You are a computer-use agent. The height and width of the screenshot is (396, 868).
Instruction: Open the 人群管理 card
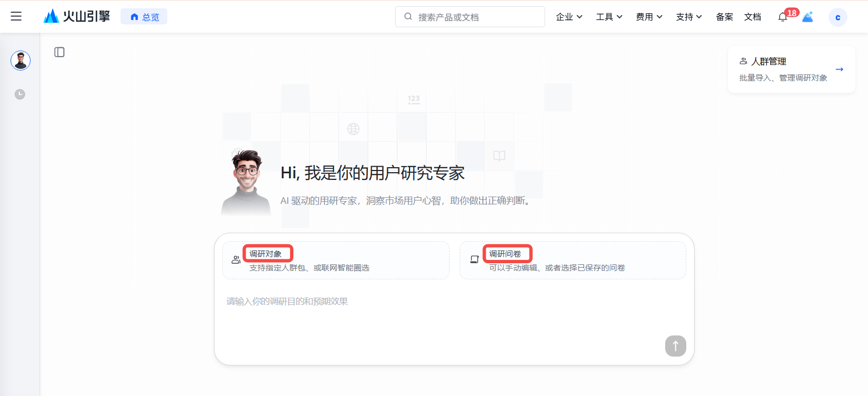[791, 69]
